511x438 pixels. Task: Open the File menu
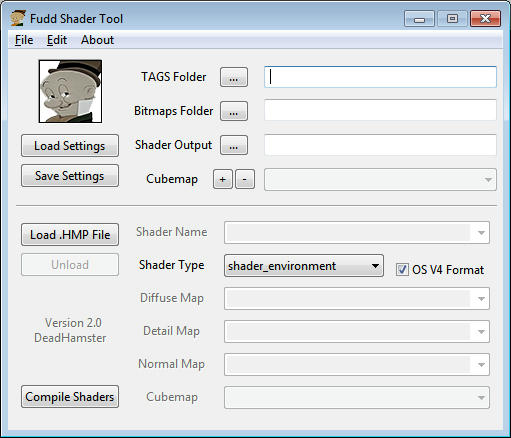(x=24, y=40)
